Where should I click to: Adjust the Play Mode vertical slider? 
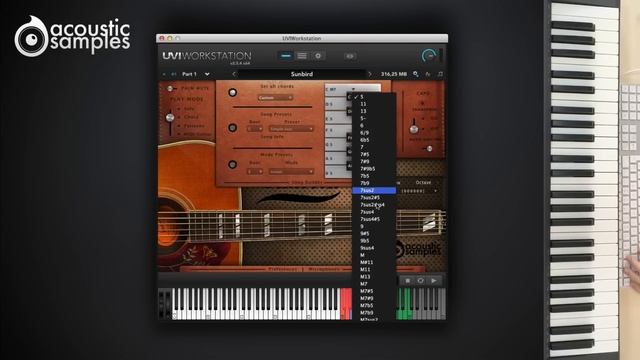coord(170,118)
